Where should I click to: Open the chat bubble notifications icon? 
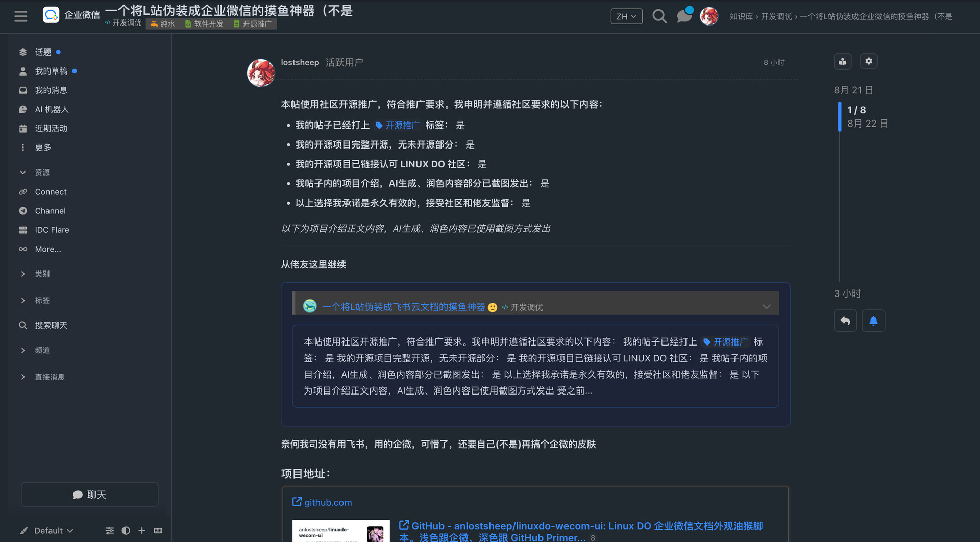pyautogui.click(x=684, y=16)
